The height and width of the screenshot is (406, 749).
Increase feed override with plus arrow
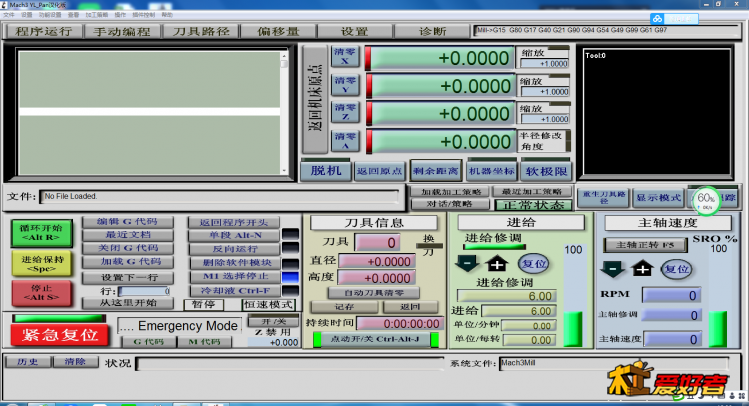497,263
